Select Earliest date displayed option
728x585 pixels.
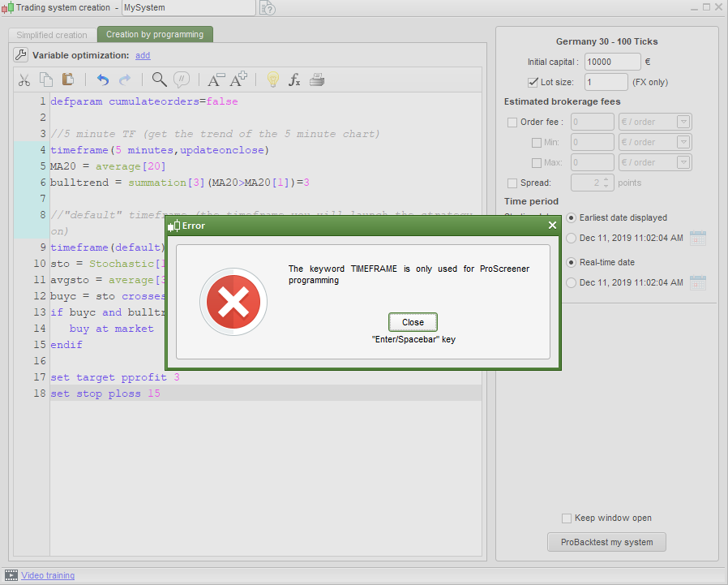point(571,217)
